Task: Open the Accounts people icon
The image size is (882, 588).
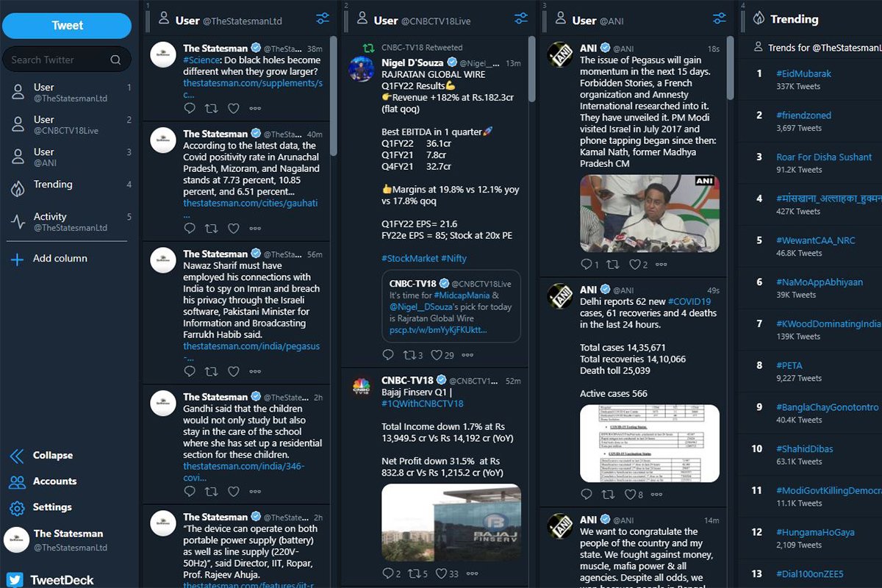Action: click(18, 482)
